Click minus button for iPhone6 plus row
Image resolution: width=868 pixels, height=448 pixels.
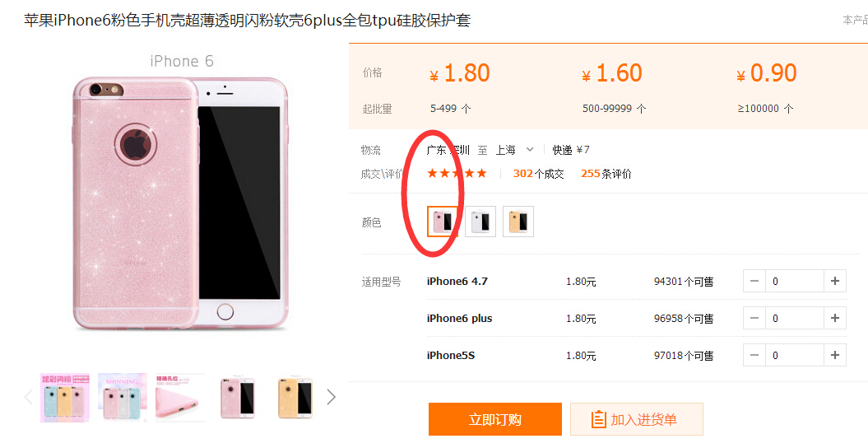[754, 319]
